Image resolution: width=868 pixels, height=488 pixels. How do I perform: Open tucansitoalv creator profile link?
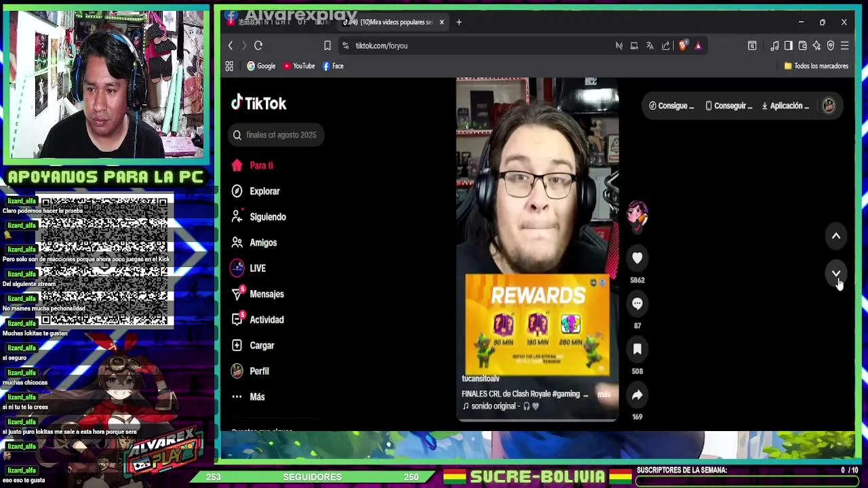click(x=481, y=379)
